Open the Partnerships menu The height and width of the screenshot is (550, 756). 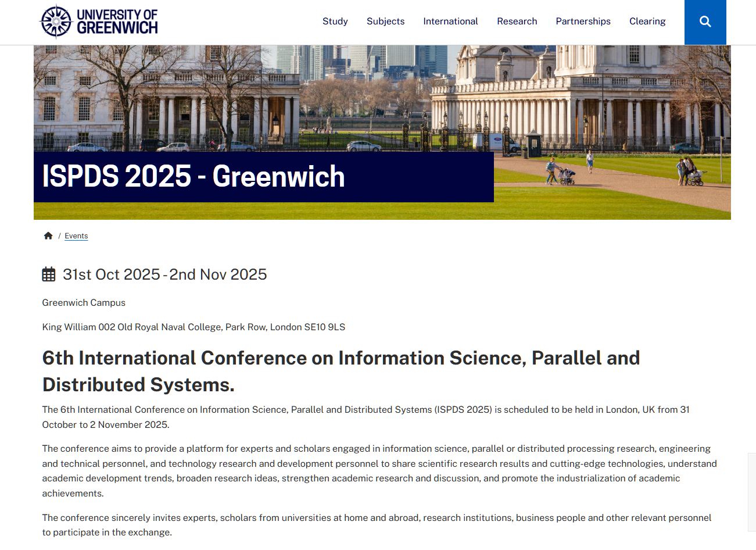tap(583, 22)
